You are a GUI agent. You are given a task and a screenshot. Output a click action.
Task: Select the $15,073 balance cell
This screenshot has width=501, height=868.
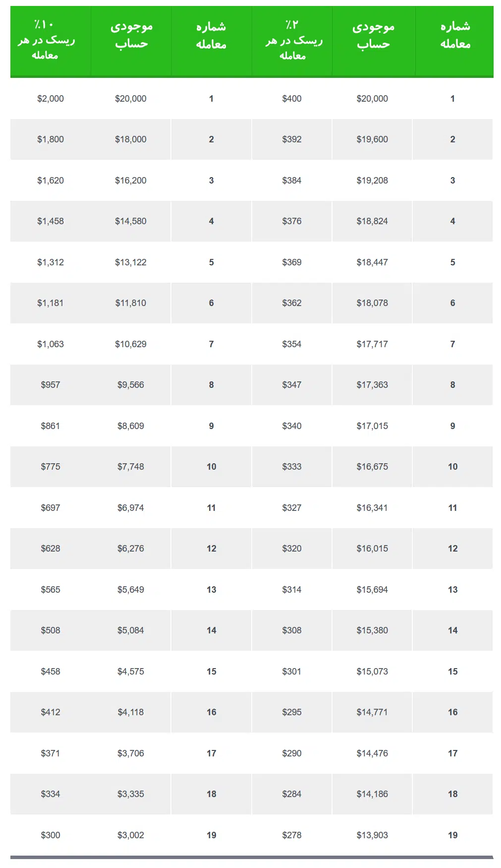point(372,672)
